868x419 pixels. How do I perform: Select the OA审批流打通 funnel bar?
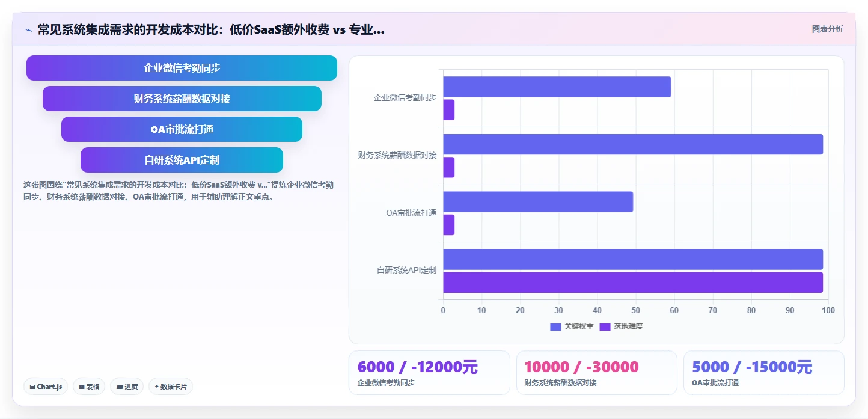tap(182, 129)
